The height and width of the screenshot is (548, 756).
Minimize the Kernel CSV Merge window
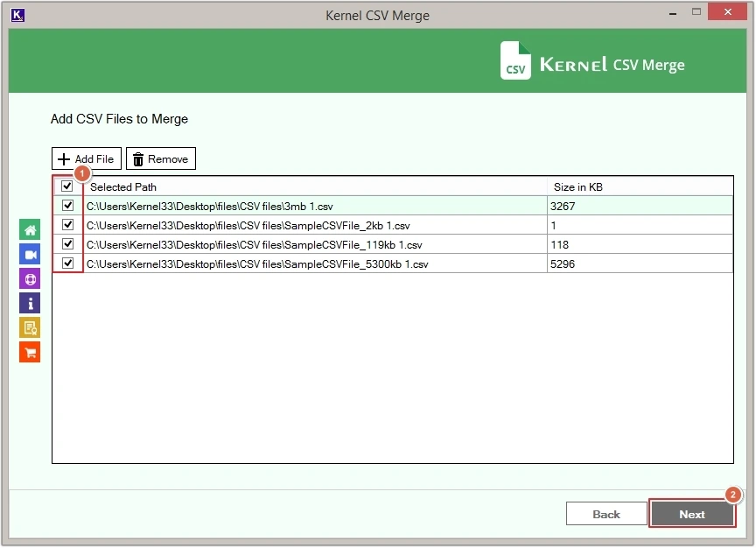click(673, 13)
